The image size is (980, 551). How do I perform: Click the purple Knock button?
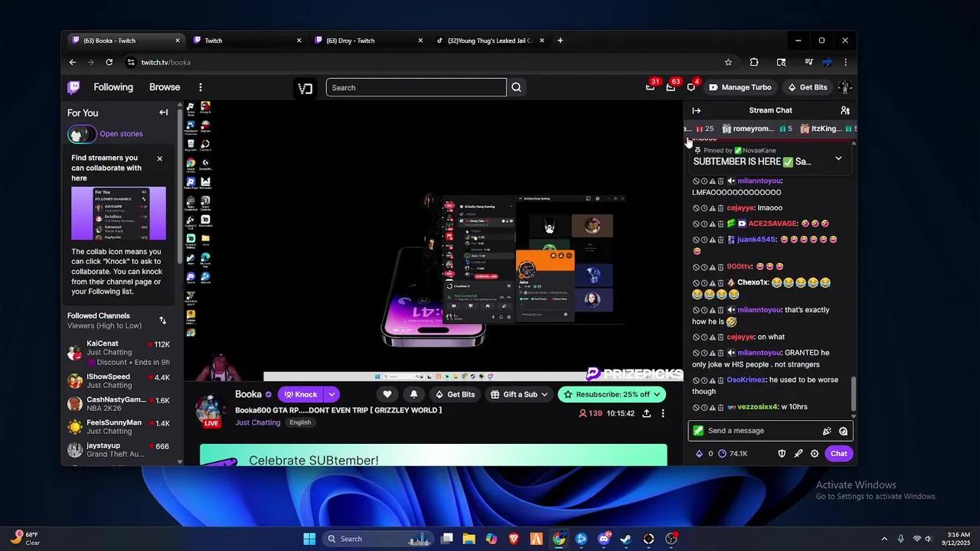(x=301, y=394)
